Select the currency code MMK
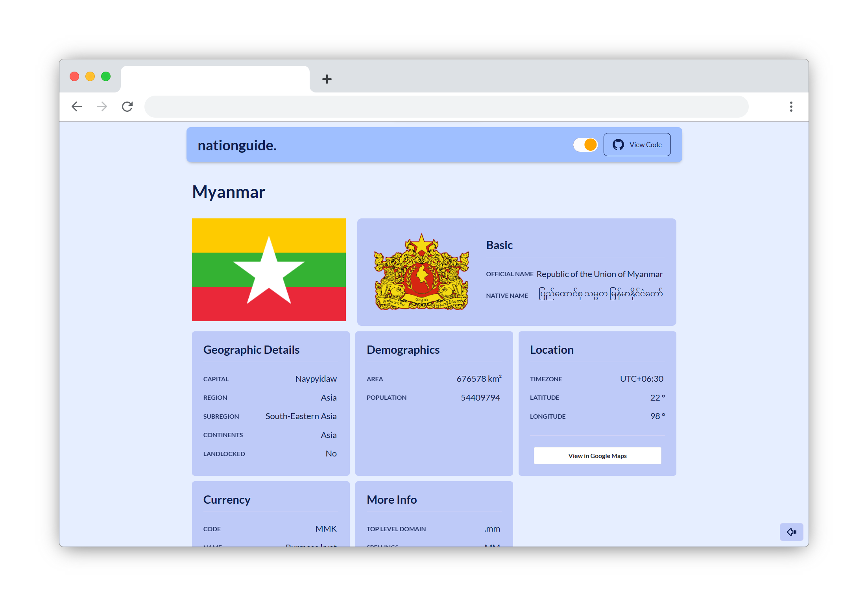Image resolution: width=868 pixels, height=606 pixels. [326, 528]
